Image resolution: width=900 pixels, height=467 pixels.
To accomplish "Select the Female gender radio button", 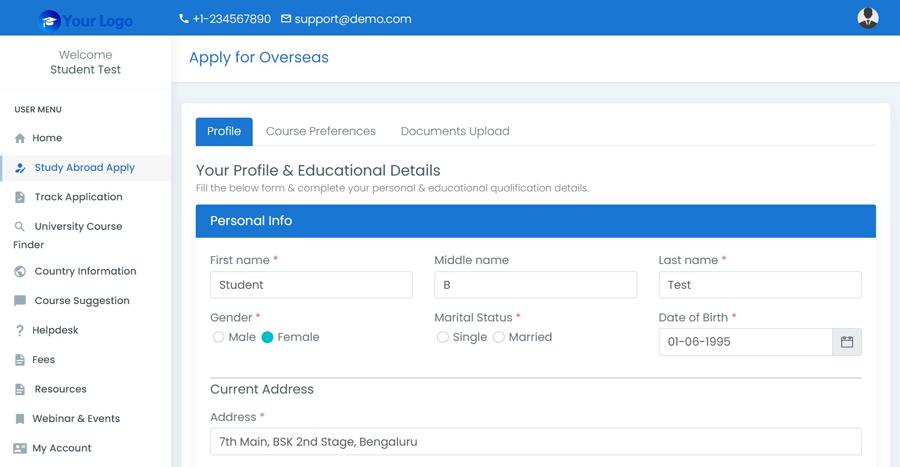I will [x=267, y=337].
